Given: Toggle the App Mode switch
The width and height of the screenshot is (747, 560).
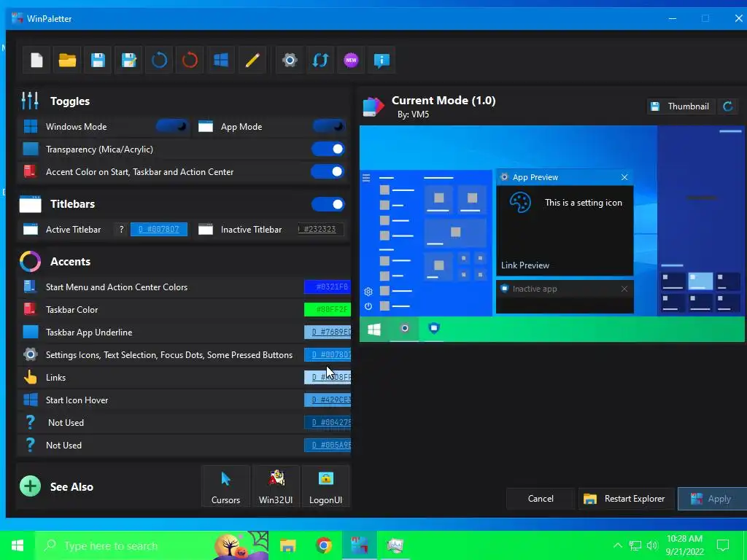Looking at the screenshot, I should click(328, 126).
